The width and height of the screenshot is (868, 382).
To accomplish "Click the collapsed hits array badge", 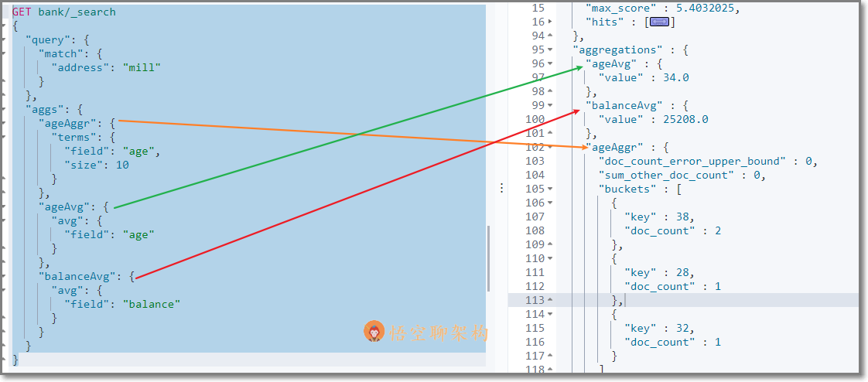I will click(660, 22).
